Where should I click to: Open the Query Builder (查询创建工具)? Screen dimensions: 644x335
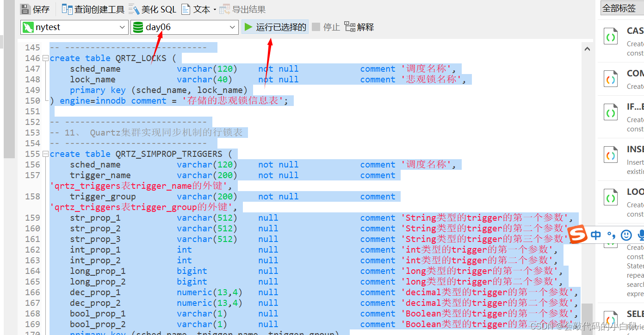(93, 9)
